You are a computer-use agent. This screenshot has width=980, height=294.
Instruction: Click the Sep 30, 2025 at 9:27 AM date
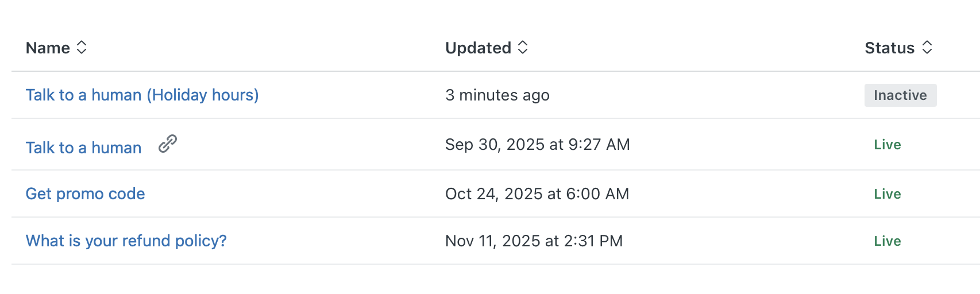pyautogui.click(x=537, y=144)
